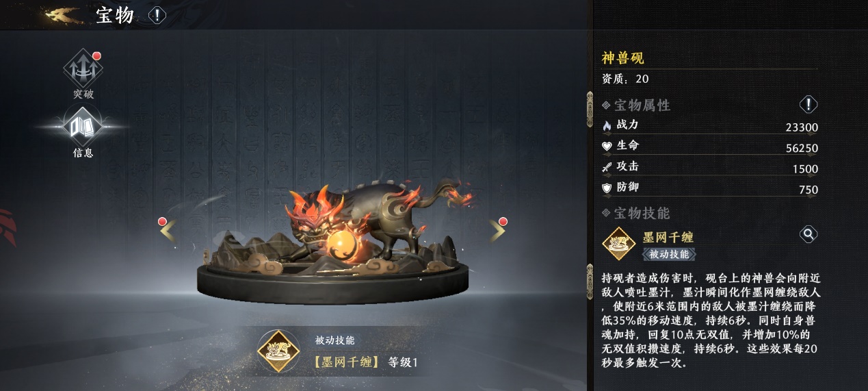Click the 生命 heart stat icon
Image resolution: width=868 pixels, height=391 pixels.
(606, 146)
